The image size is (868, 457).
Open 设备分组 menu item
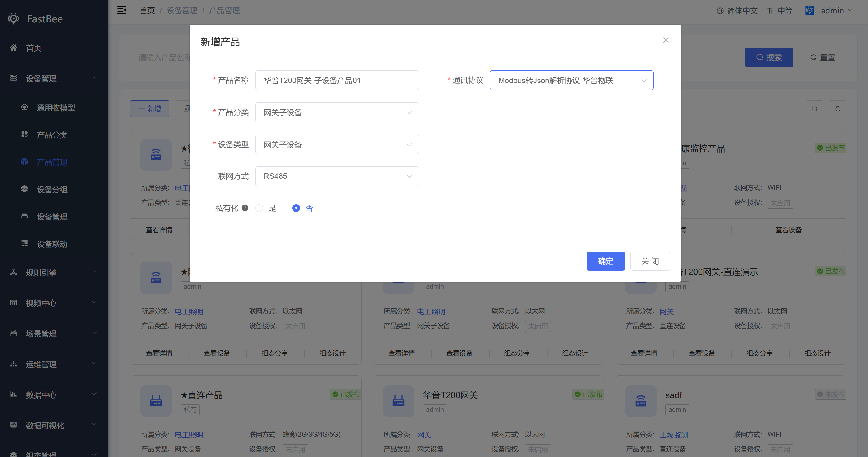click(x=54, y=189)
